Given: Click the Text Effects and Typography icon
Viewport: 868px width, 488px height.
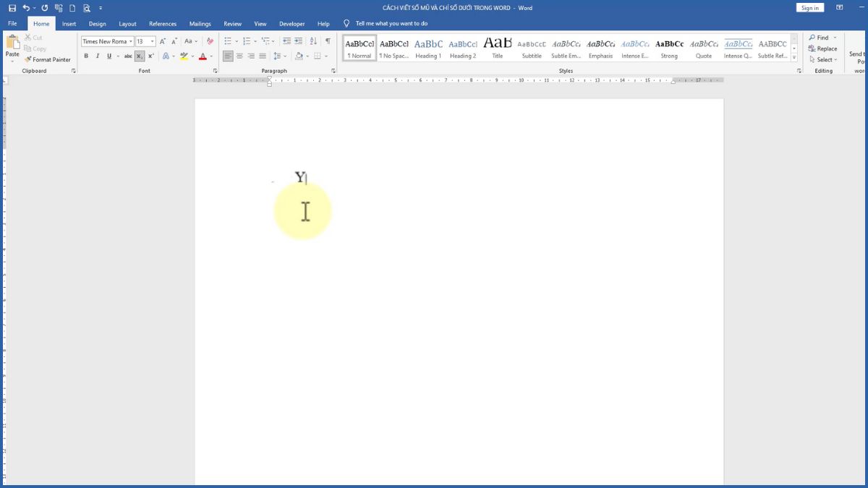Looking at the screenshot, I should 167,56.
